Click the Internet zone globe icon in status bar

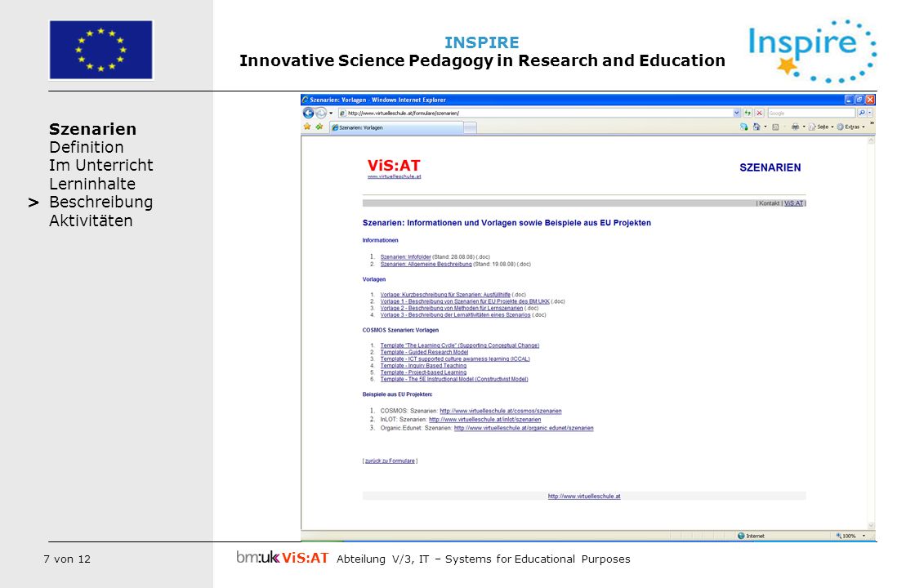tap(741, 536)
